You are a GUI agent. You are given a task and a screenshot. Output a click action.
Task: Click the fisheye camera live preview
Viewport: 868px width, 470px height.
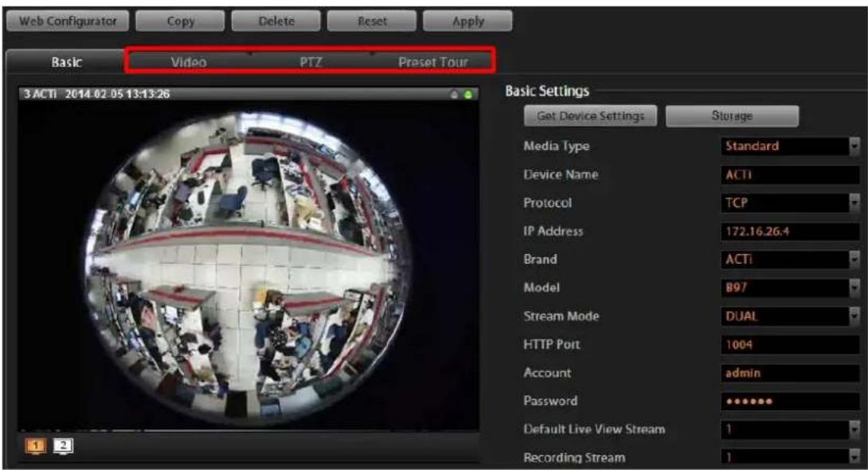(x=248, y=264)
